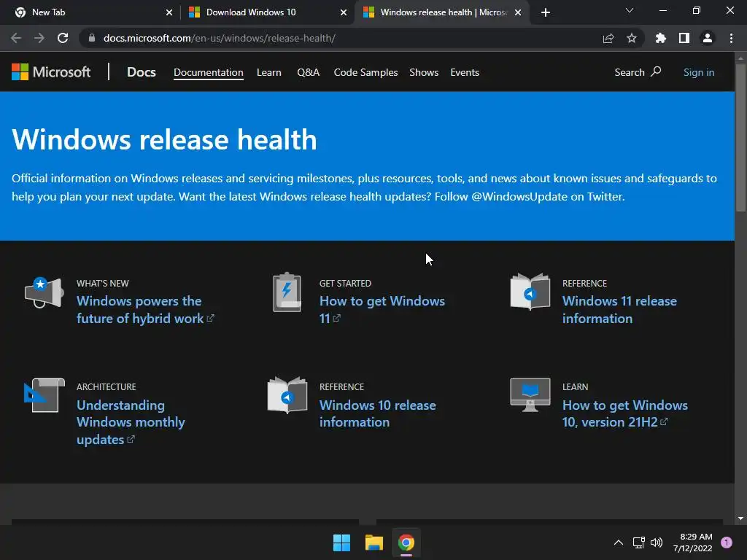Screen dimensions: 747x560
Task: Click Windows 10 reference book icon
Action: (287, 395)
